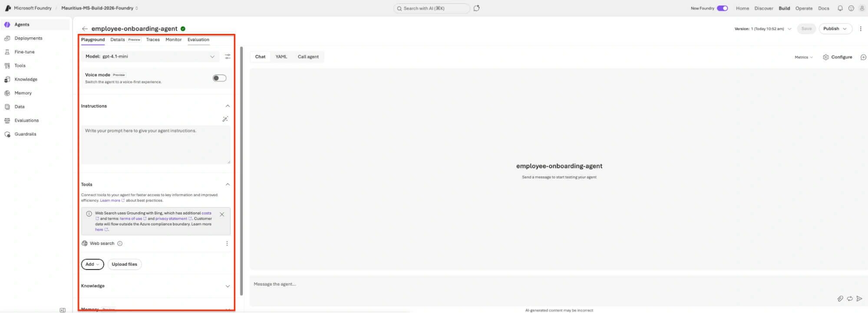Go back using the arrow beside employee-onboarding-agent

tap(85, 29)
